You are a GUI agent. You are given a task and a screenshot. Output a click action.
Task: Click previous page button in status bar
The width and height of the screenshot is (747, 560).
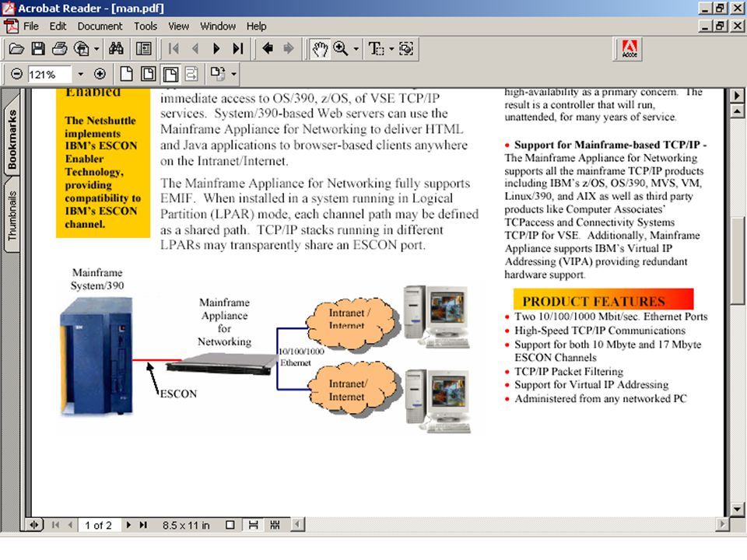(70, 525)
